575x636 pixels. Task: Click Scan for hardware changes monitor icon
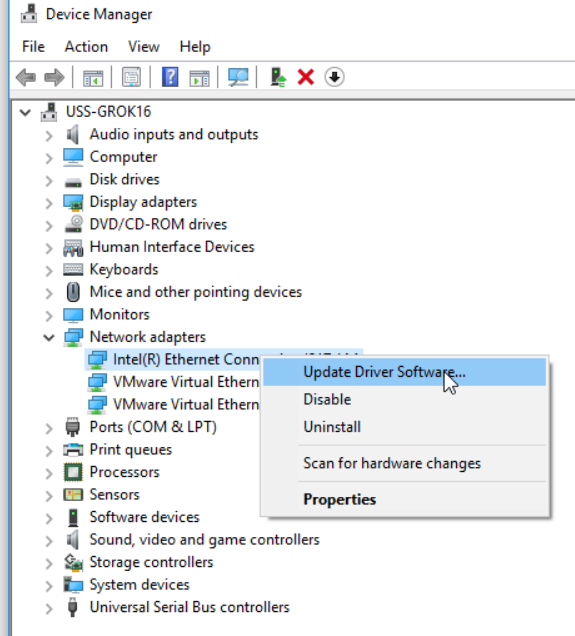tap(238, 77)
